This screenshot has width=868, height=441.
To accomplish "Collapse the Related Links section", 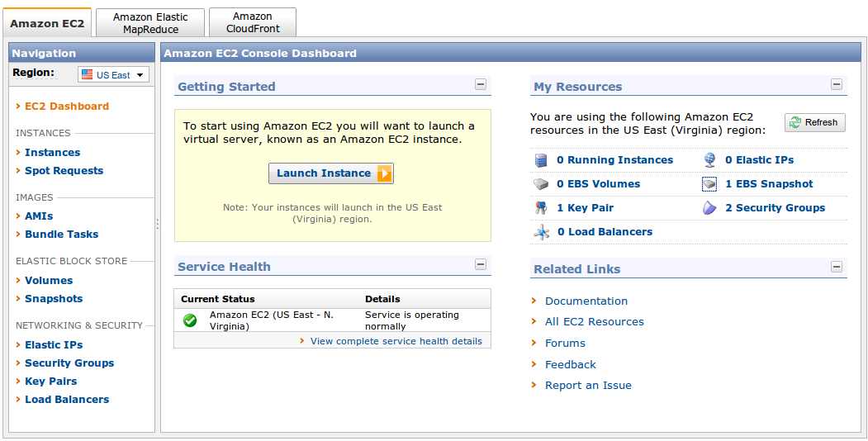I will pos(836,267).
